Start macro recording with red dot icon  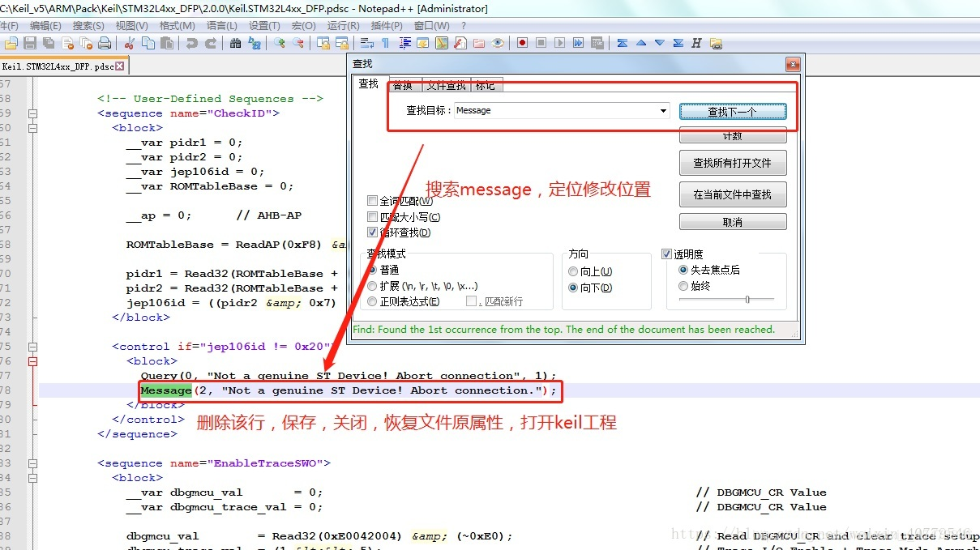[523, 42]
